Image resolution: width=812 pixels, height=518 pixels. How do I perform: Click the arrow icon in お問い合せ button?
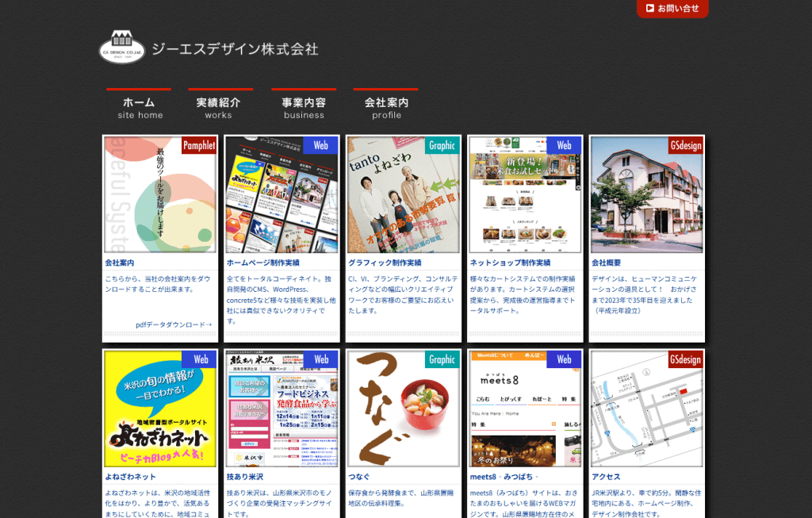point(650,8)
